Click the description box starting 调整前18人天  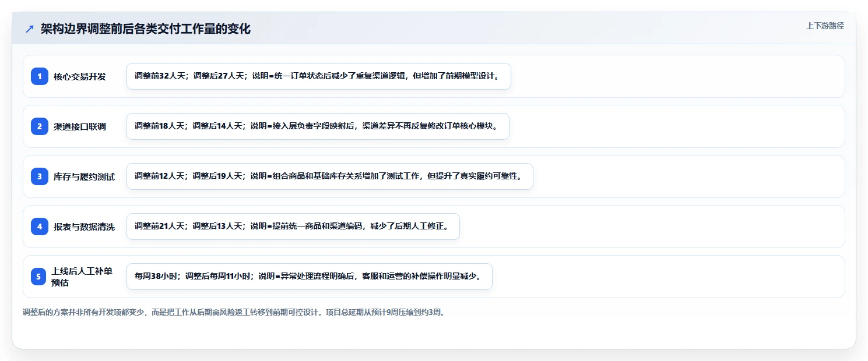tap(318, 126)
